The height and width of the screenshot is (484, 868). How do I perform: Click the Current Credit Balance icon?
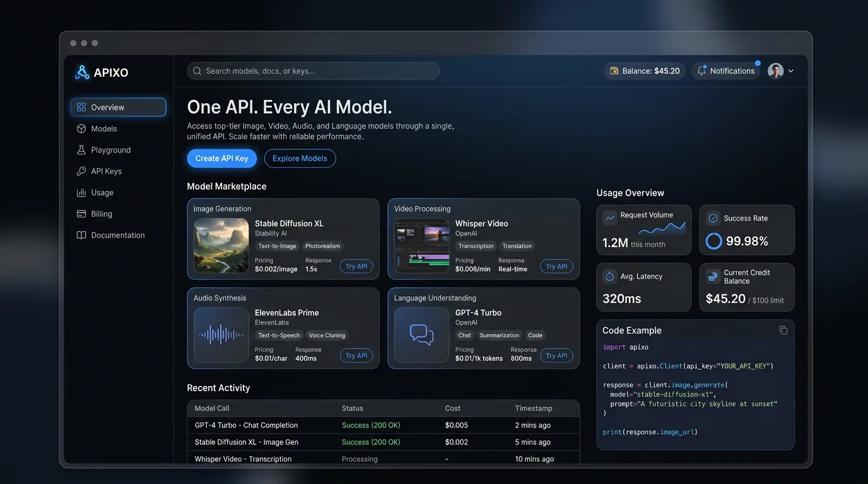coord(713,276)
